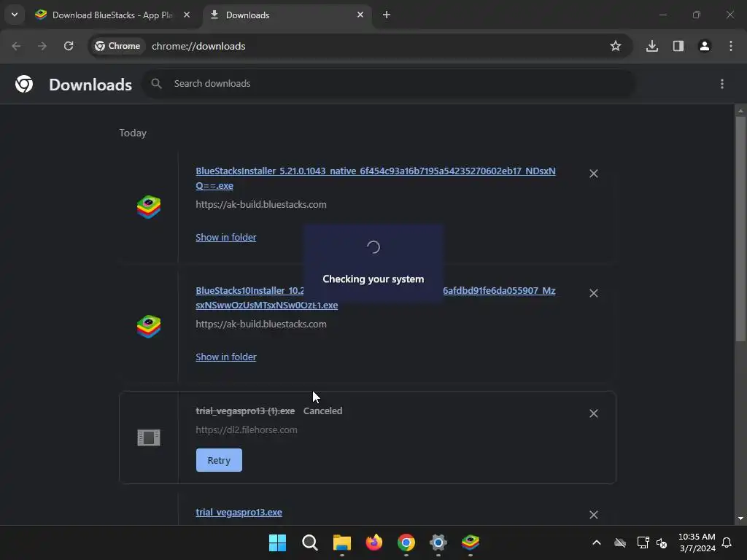Open the tab search dropdown arrow

pyautogui.click(x=15, y=15)
